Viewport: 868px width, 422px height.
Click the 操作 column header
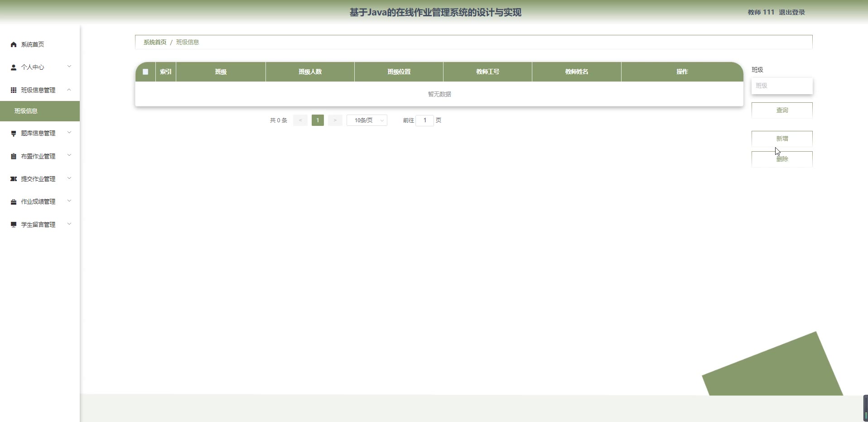click(x=682, y=72)
